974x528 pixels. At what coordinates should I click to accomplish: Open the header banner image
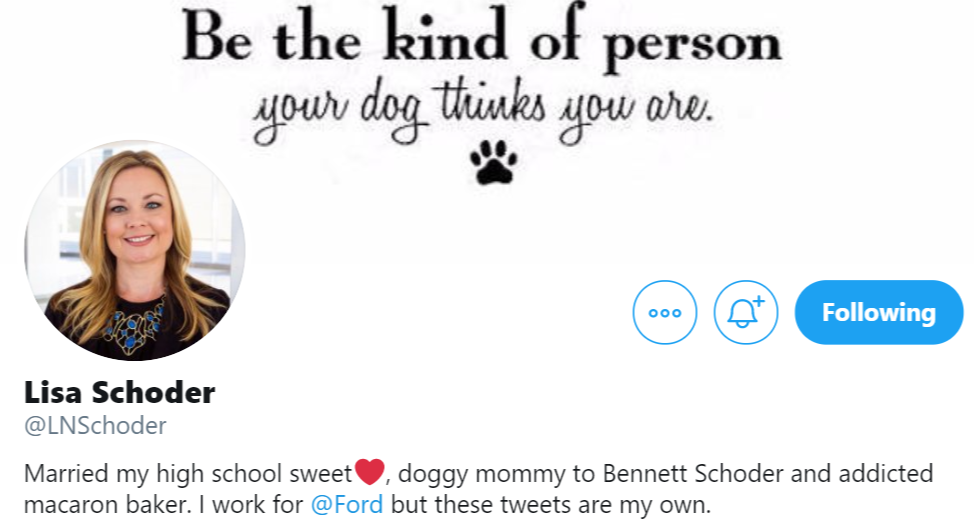pos(487,93)
